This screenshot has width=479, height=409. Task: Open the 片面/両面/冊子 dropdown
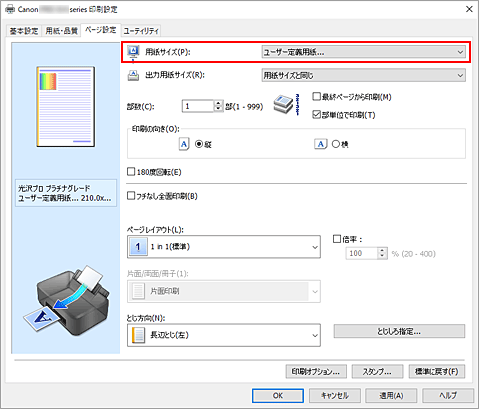[224, 291]
